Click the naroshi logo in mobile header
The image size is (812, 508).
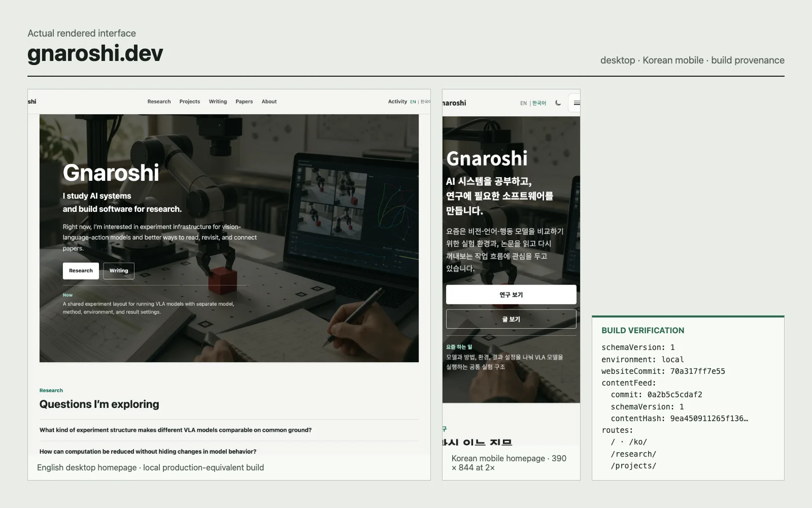click(454, 103)
